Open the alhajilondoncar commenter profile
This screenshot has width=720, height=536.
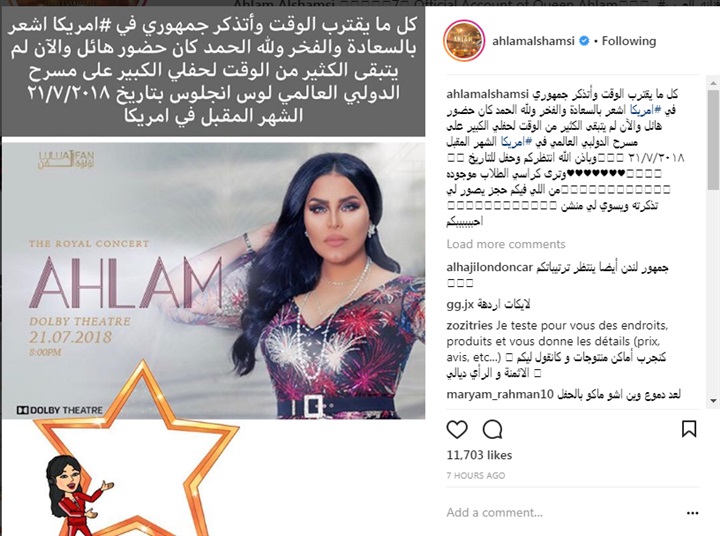489,267
